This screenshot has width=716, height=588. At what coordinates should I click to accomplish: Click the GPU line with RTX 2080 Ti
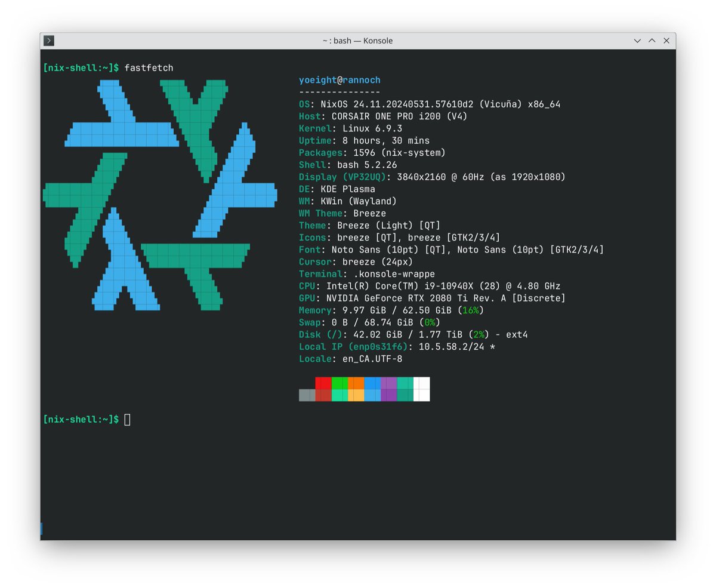(432, 298)
